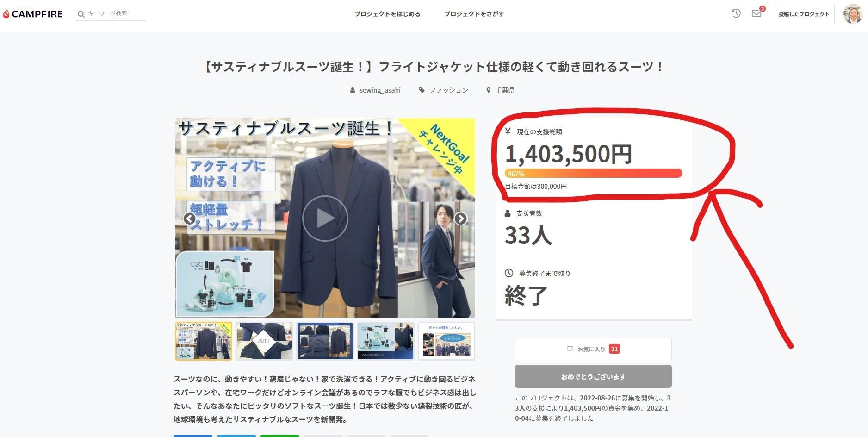Open プロジェクトをはじめる menu
The height and width of the screenshot is (437, 868).
point(387,14)
